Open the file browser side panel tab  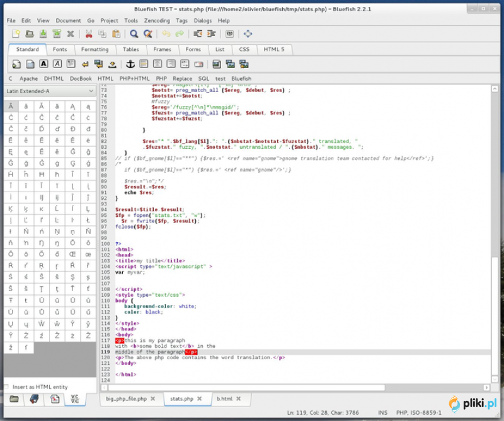[14, 399]
